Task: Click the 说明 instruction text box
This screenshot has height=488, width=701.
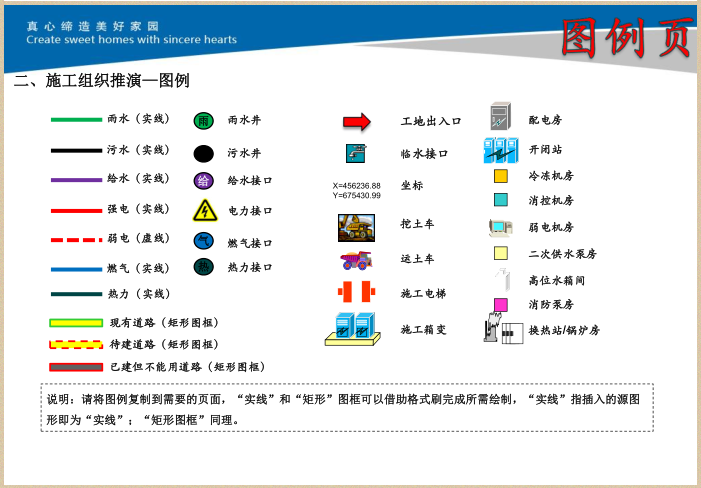Action: (347, 407)
